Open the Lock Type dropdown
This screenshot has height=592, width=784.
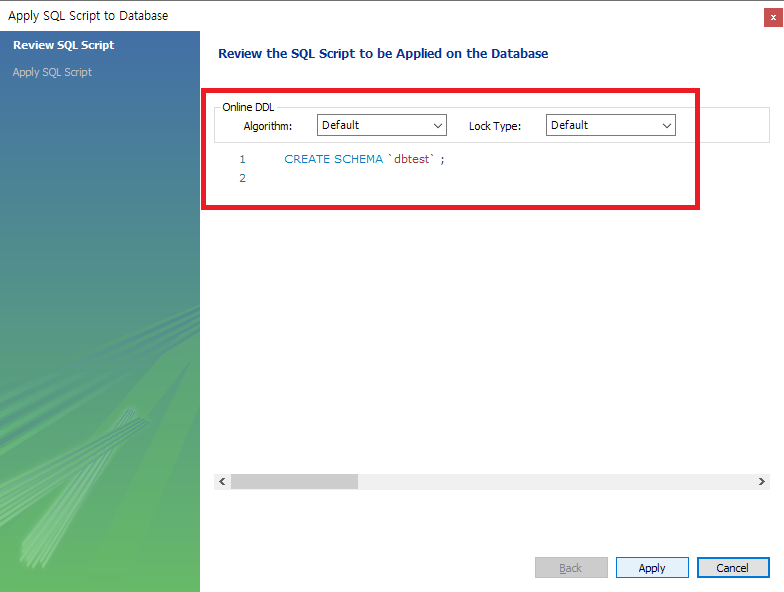[610, 125]
